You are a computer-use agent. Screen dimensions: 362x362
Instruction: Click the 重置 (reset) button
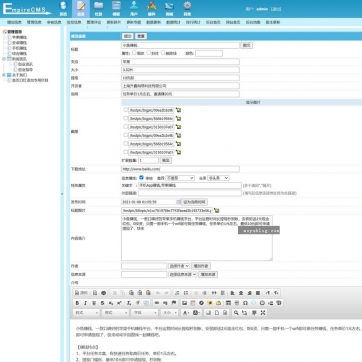click(141, 36)
